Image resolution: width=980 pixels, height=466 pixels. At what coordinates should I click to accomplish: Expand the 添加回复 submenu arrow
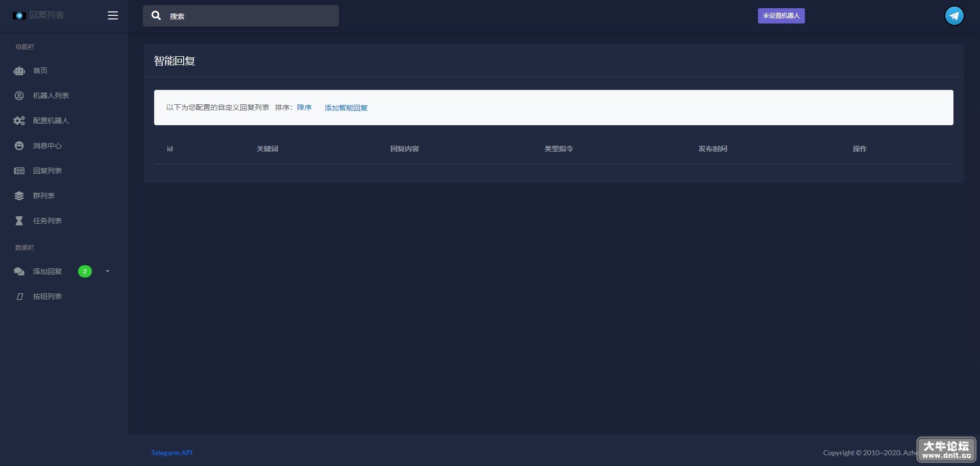[108, 271]
